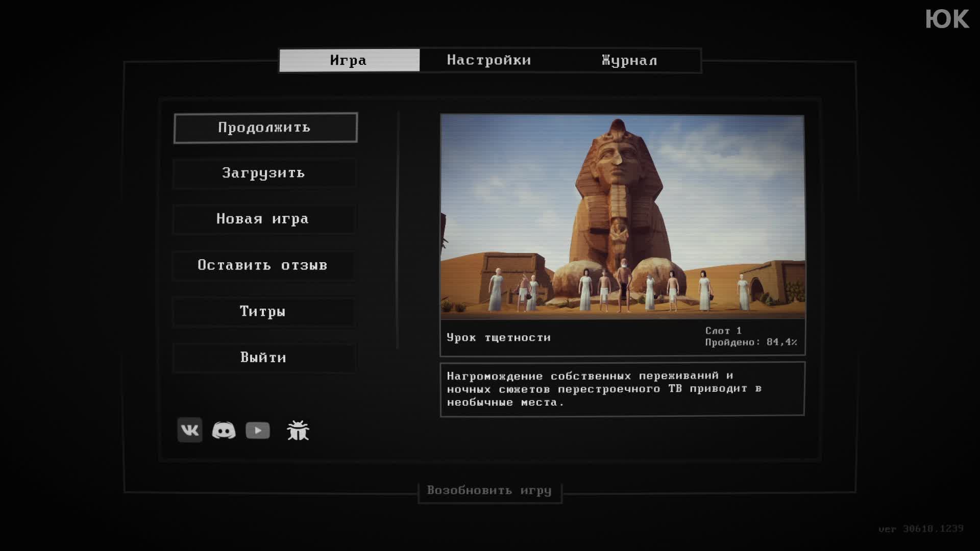Image resolution: width=980 pixels, height=551 pixels.
Task: Click Оставить отзыв button
Action: [x=263, y=265]
